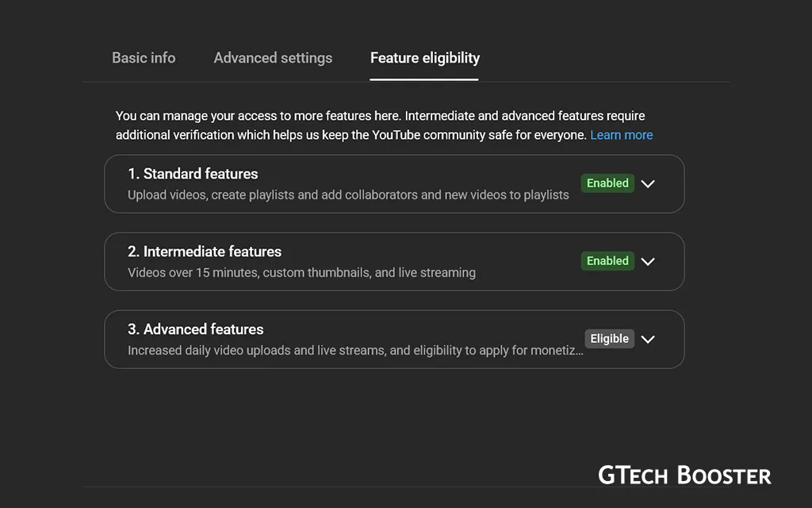
Task: Click the '3. Advanced features' heading
Action: tap(196, 329)
